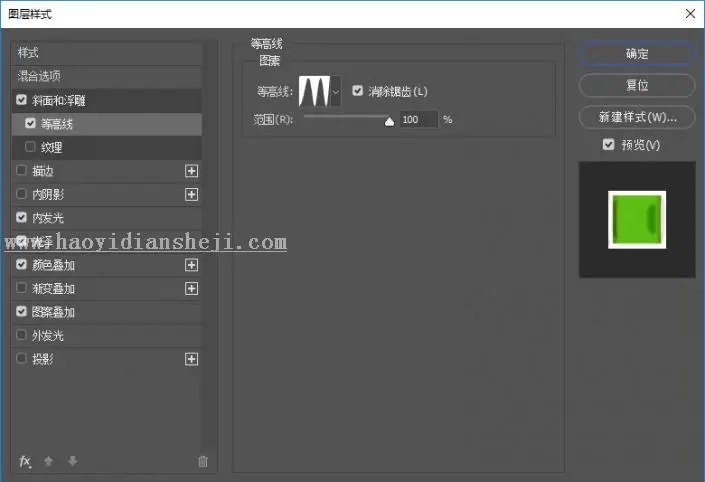The height and width of the screenshot is (482, 705).
Task: Click the contour curve thumbnail
Action: 314,91
